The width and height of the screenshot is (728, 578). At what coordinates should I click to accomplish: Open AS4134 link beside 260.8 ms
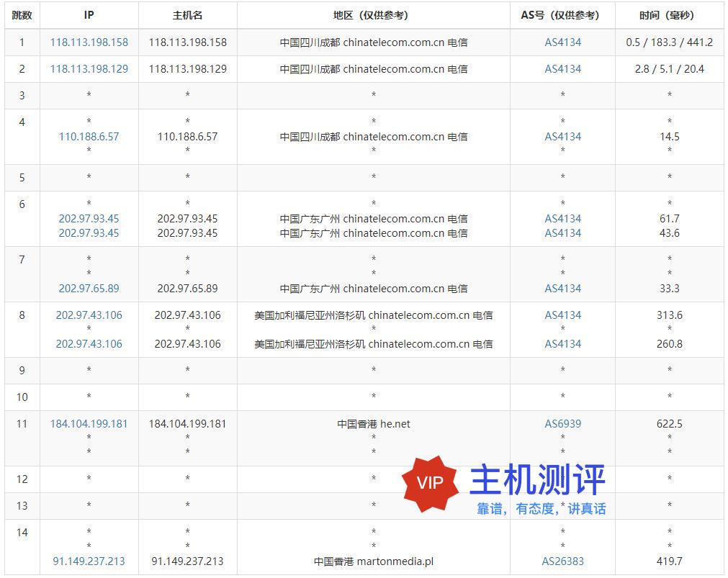coord(562,344)
